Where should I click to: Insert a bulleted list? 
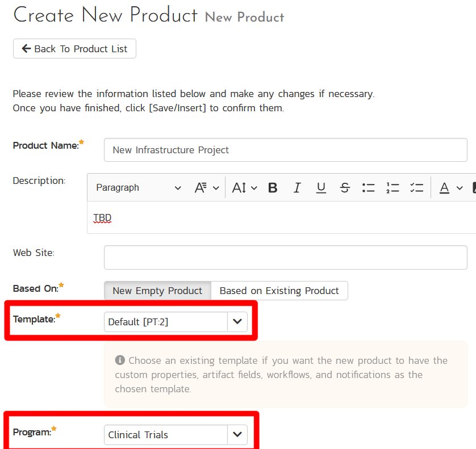(x=369, y=188)
